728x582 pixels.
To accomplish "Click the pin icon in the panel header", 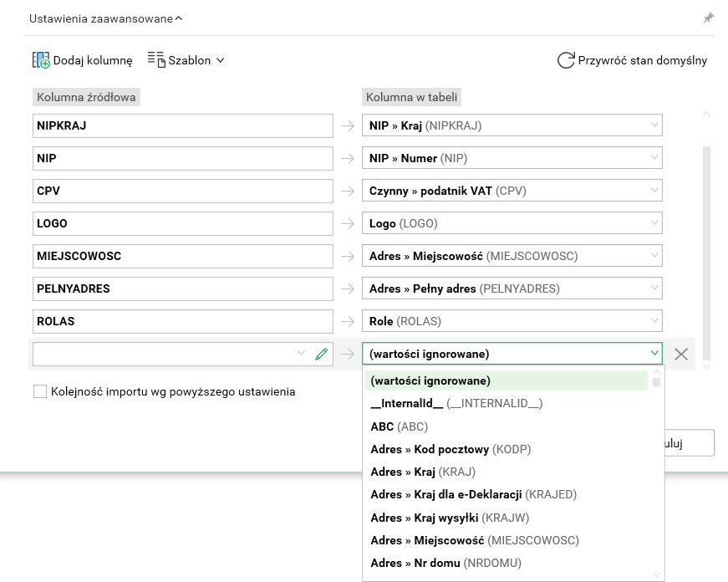I will click(708, 18).
